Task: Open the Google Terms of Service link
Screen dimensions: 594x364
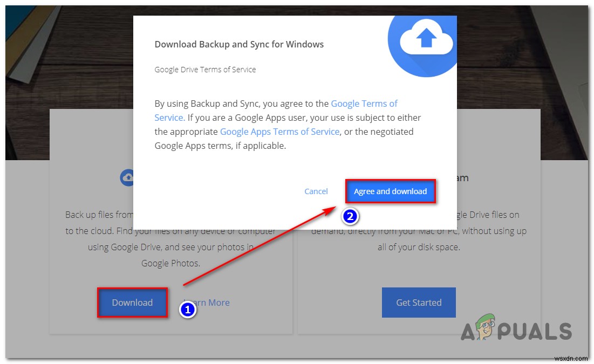Action: 364,103
